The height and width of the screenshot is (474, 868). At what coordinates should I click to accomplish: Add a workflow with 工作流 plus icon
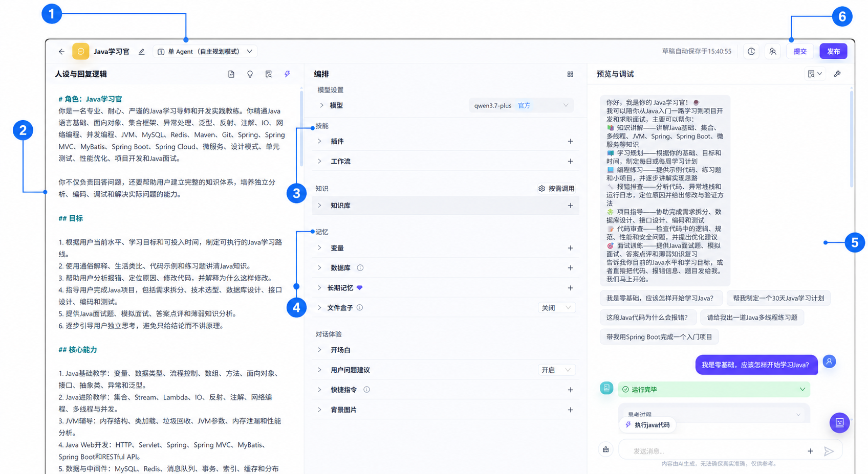pos(570,161)
